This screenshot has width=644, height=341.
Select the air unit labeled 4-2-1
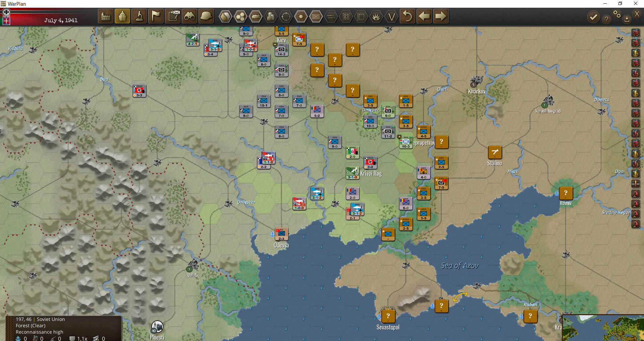193,40
